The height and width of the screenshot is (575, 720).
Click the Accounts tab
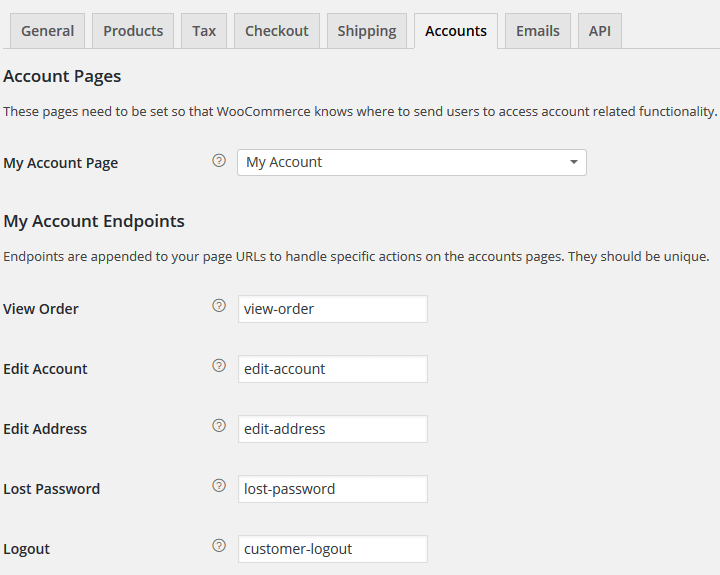pyautogui.click(x=455, y=31)
